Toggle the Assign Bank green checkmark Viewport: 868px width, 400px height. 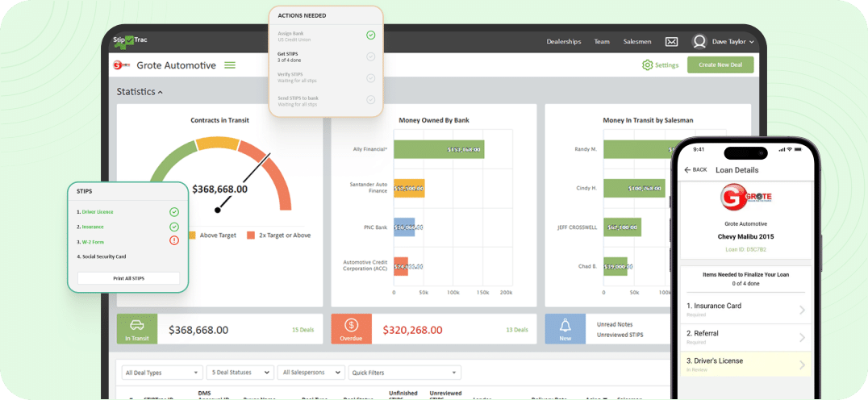[x=370, y=35]
